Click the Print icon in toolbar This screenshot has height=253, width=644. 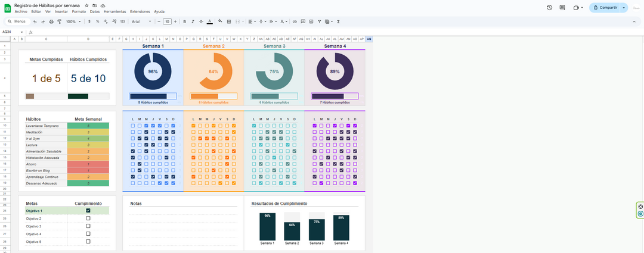(51, 21)
